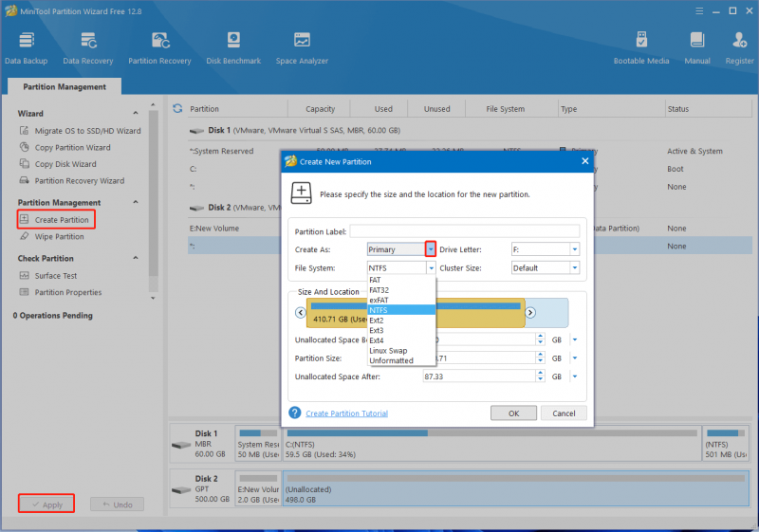Viewport: 759px width, 532px height.
Task: Choose Ext4 in file system list
Action: pyautogui.click(x=401, y=340)
